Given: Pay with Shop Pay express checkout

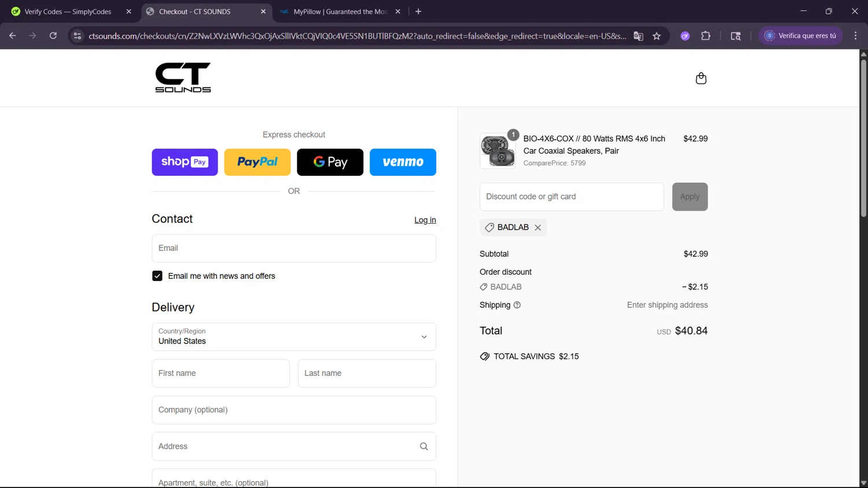Looking at the screenshot, I should pos(185,162).
